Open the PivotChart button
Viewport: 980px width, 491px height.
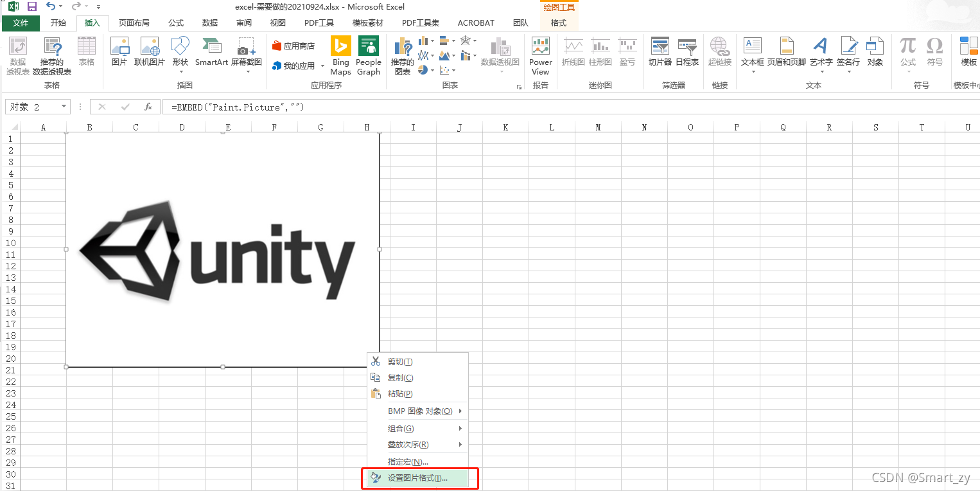point(500,55)
